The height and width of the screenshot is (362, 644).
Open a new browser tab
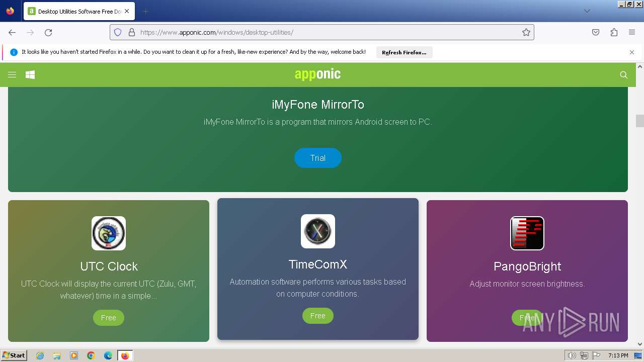click(x=145, y=11)
